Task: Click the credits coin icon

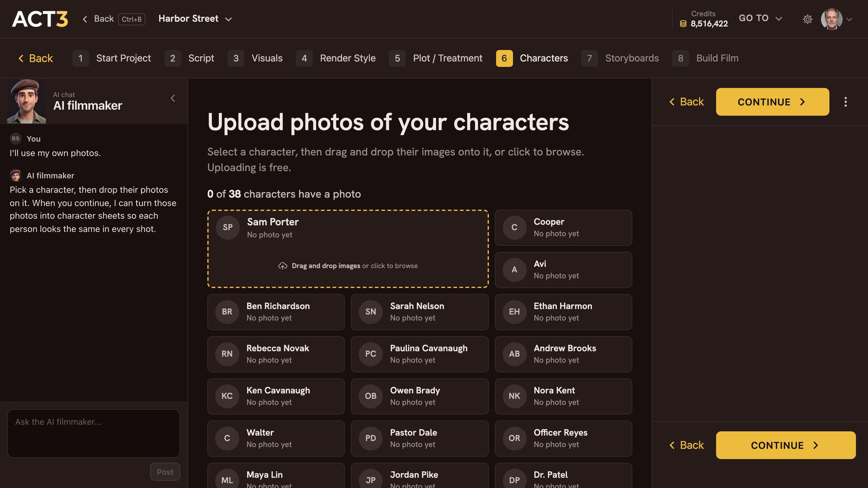Action: coord(683,24)
